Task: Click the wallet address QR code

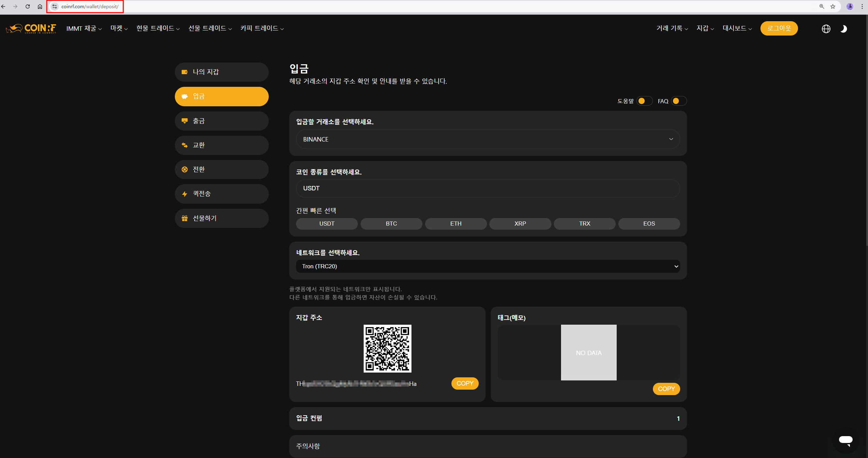Action: click(x=387, y=349)
